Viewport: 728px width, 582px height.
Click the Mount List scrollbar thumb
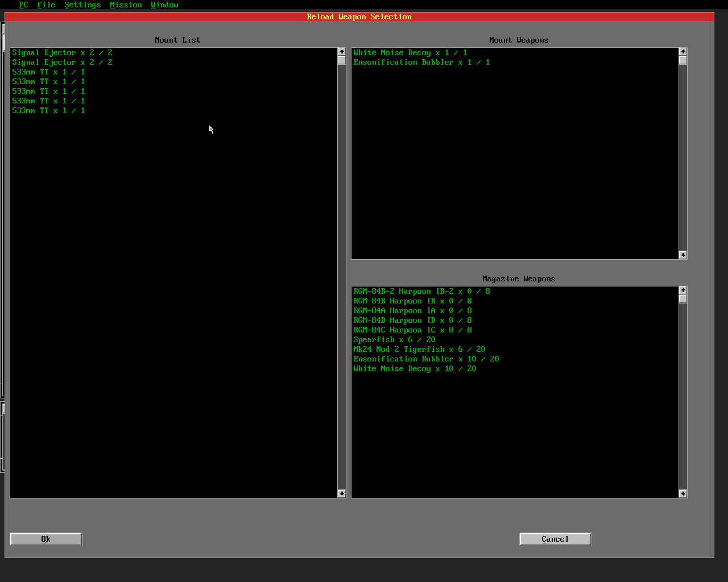click(x=342, y=60)
